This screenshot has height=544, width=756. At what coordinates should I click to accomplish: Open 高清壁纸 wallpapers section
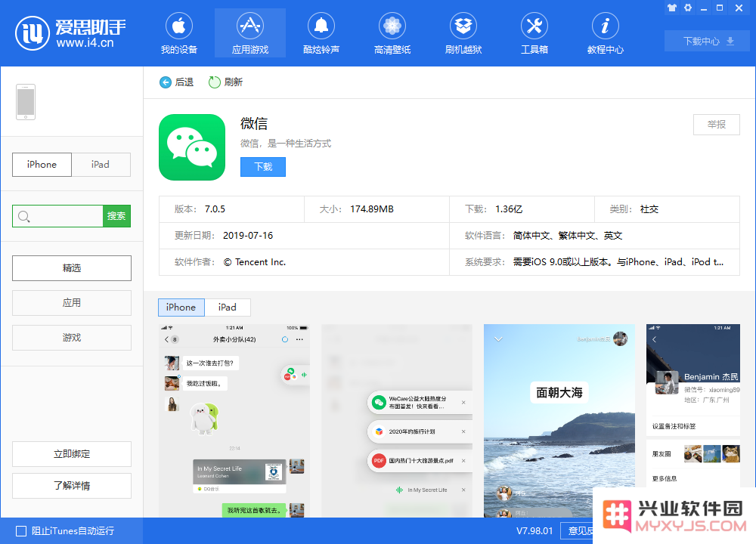pos(392,33)
